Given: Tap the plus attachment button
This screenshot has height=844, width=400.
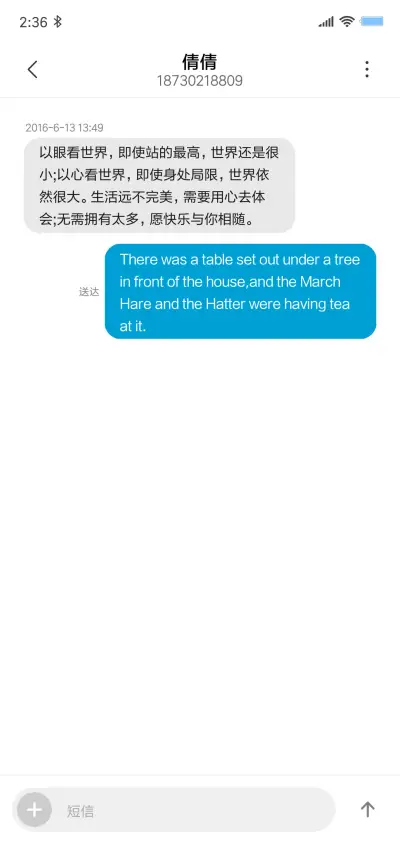Looking at the screenshot, I should tap(34, 810).
